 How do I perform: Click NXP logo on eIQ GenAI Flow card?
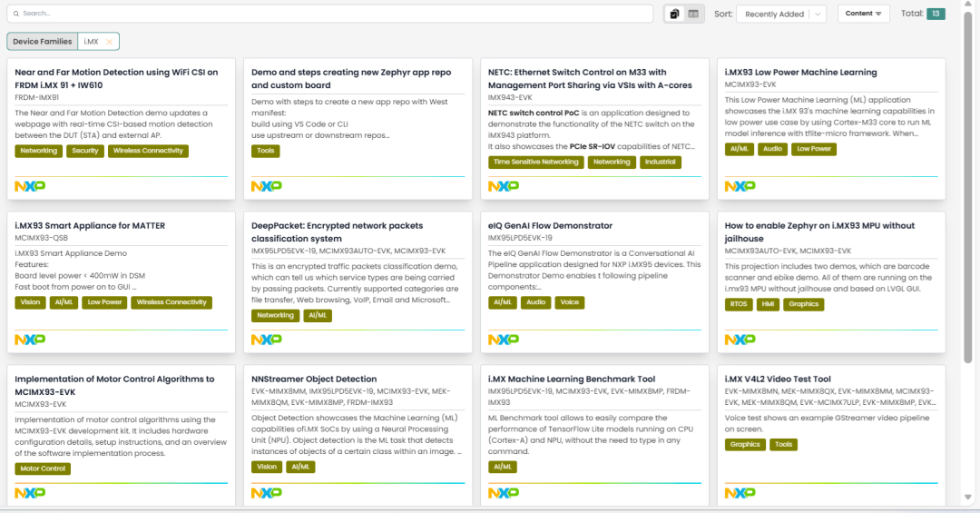(x=503, y=340)
